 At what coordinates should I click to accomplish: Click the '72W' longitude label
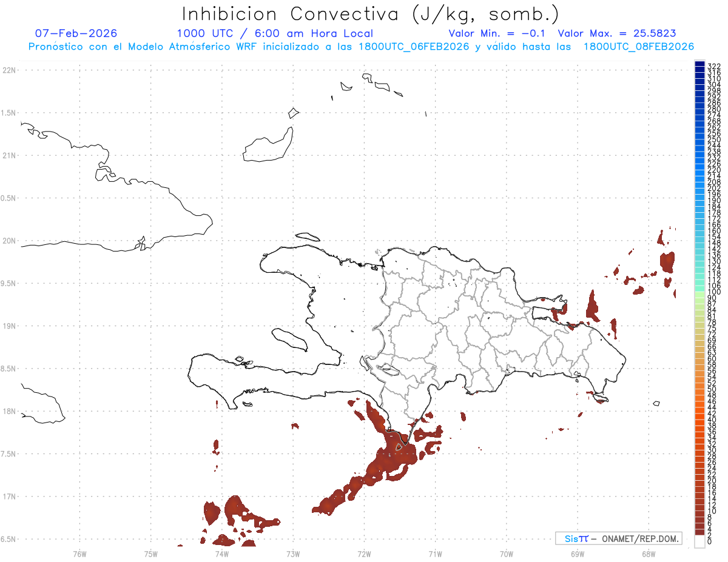[364, 553]
